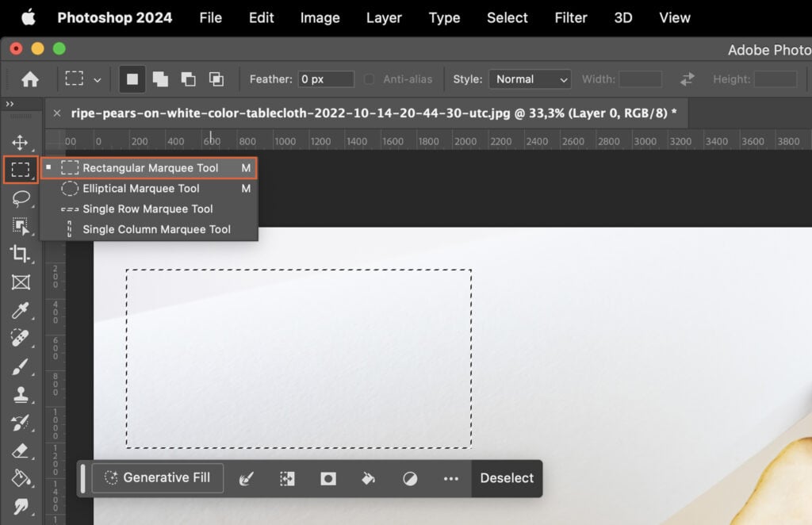Viewport: 812px width, 525px height.
Task: Select the Crop tool
Action: click(x=21, y=254)
